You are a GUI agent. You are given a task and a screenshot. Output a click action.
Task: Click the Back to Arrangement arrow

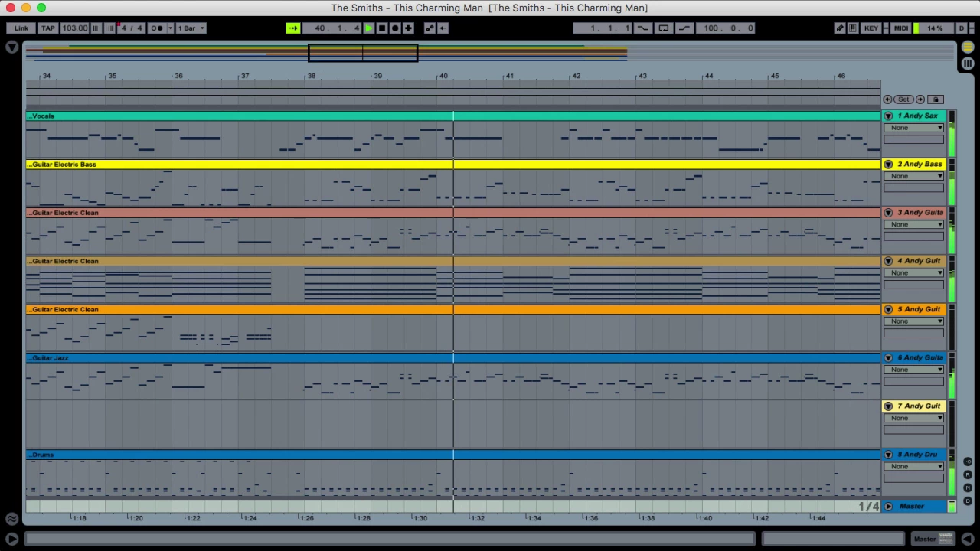pyautogui.click(x=443, y=28)
